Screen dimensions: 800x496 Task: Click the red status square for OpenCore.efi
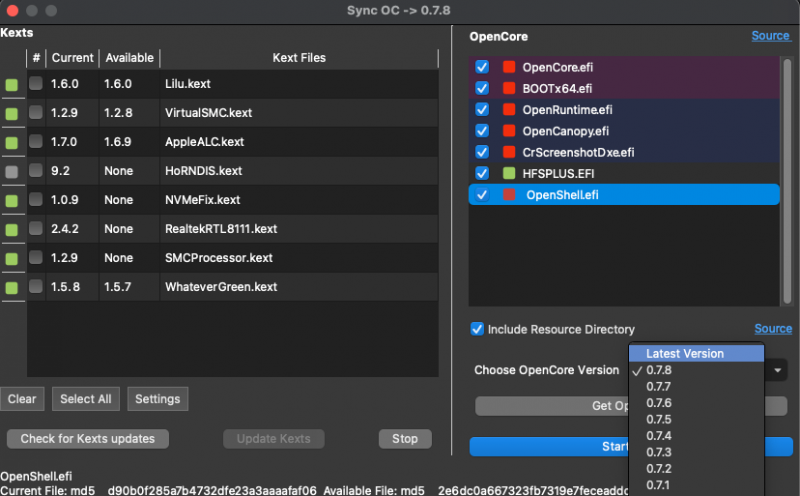tap(509, 67)
